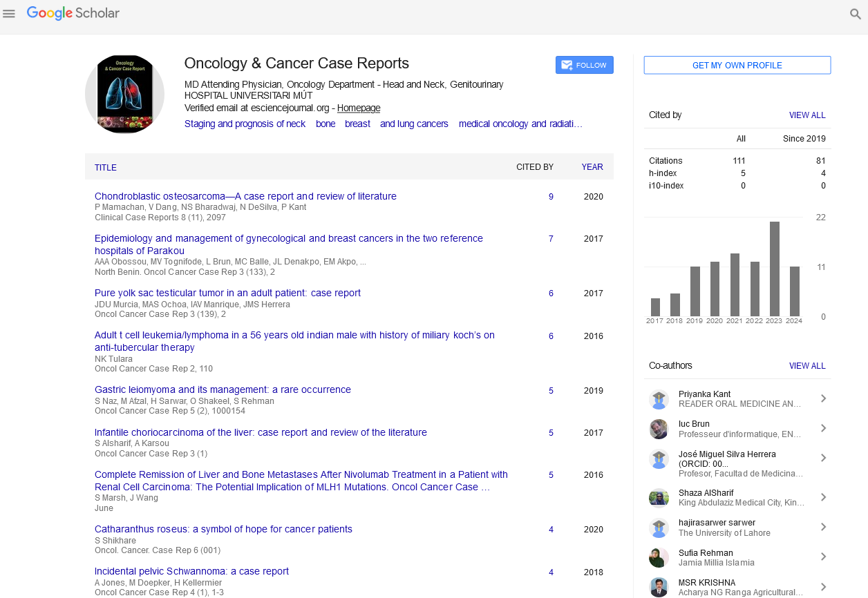This screenshot has height=598, width=868.
Task: Click luc Brun's profile photo
Action: tap(659, 429)
